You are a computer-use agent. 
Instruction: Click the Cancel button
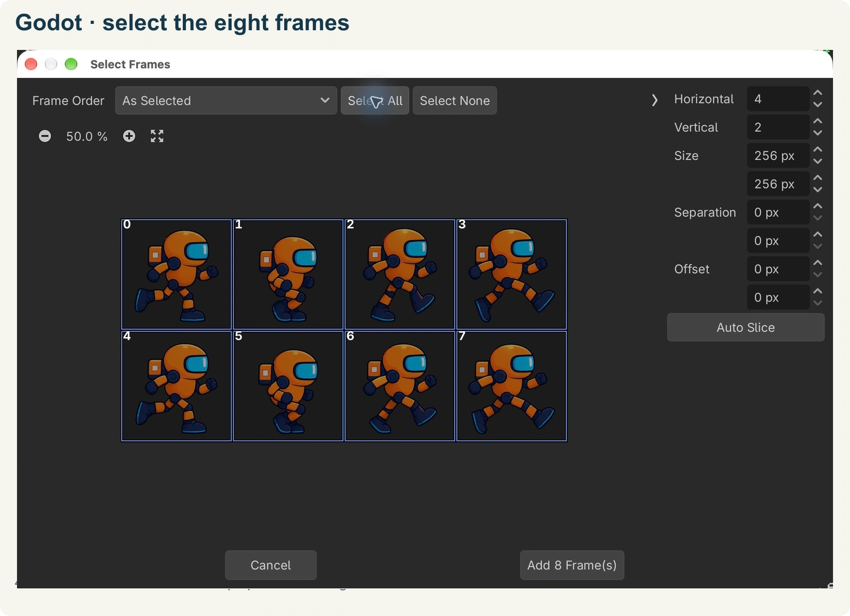tap(271, 565)
